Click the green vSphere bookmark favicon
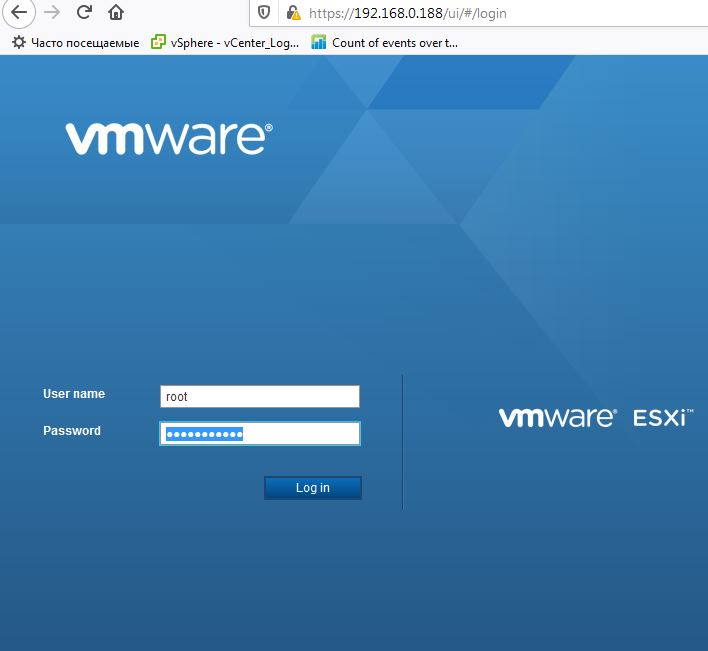The height and width of the screenshot is (651, 708). (x=158, y=42)
